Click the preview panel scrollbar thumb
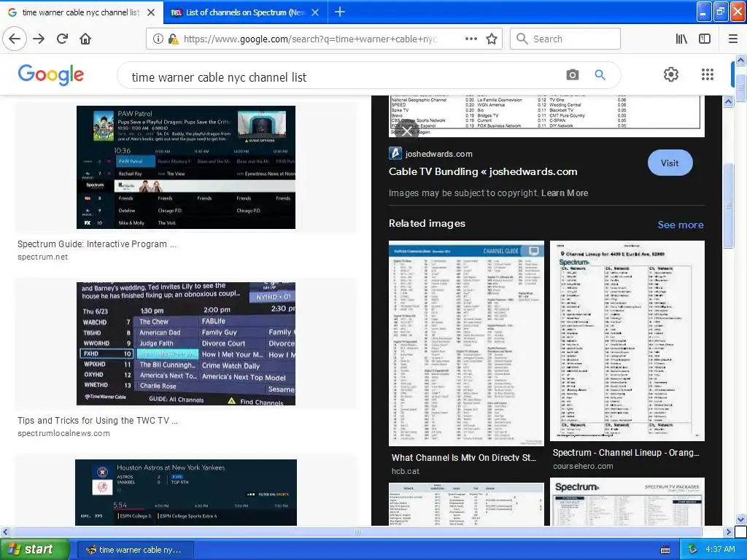 [728, 206]
